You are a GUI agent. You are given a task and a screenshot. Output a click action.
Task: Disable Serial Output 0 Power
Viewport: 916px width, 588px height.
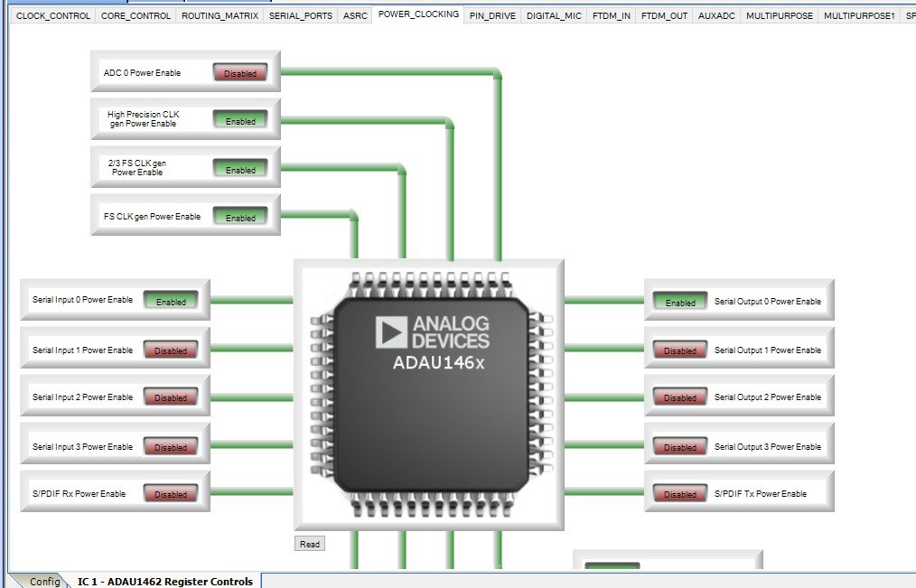680,302
